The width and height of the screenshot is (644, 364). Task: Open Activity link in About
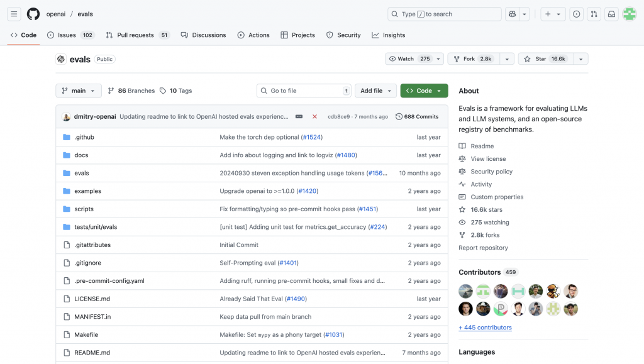point(481,184)
